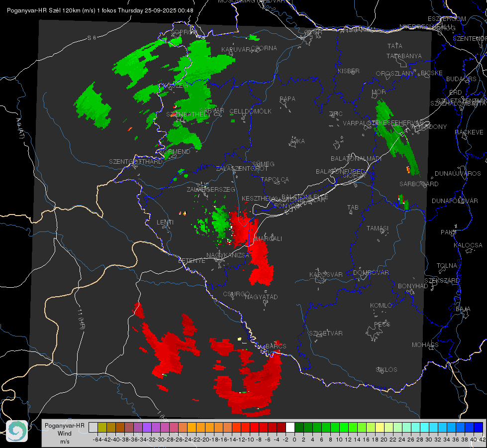Click the PAKS city label
The height and width of the screenshot is (448, 487).
(x=449, y=232)
